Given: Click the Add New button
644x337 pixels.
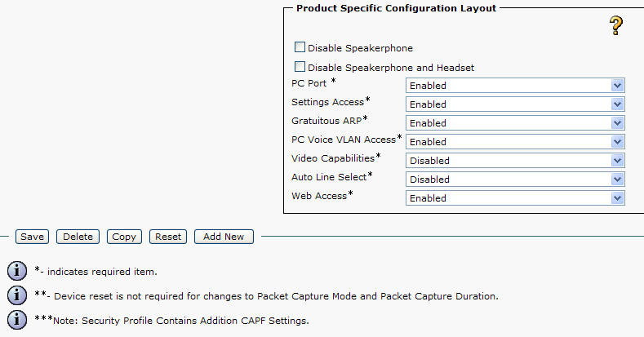Looking at the screenshot, I should click(224, 237).
